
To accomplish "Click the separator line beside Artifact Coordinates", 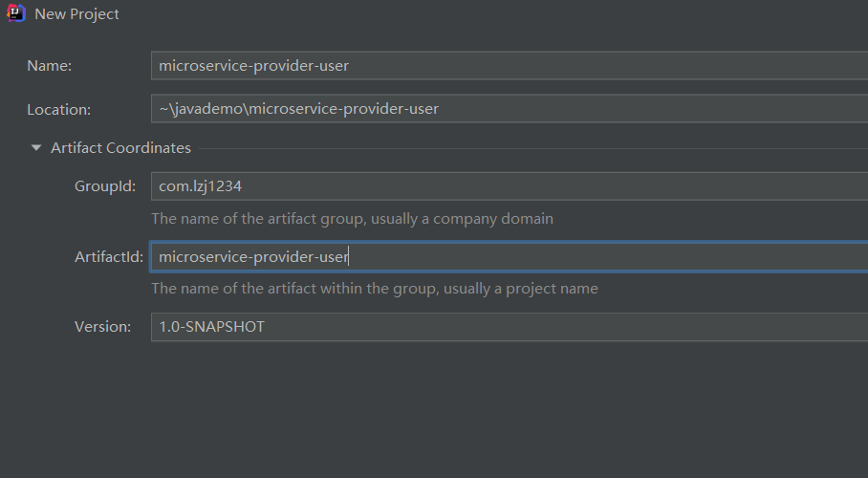I will [x=533, y=148].
